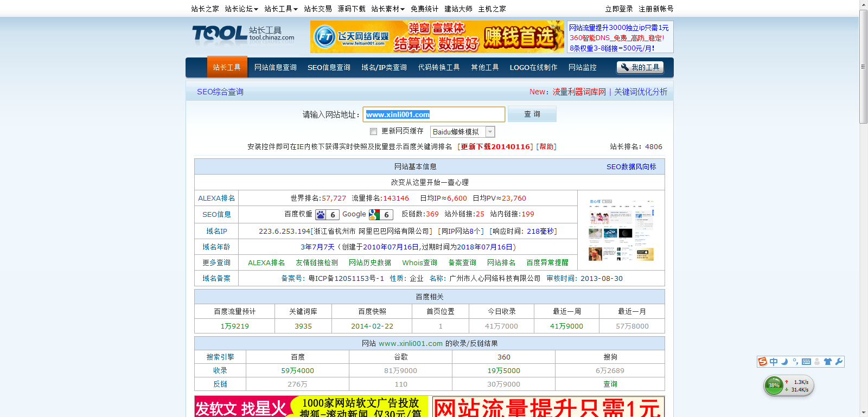Expand the Baidu蜘蛛模拟 dropdown

click(x=490, y=132)
